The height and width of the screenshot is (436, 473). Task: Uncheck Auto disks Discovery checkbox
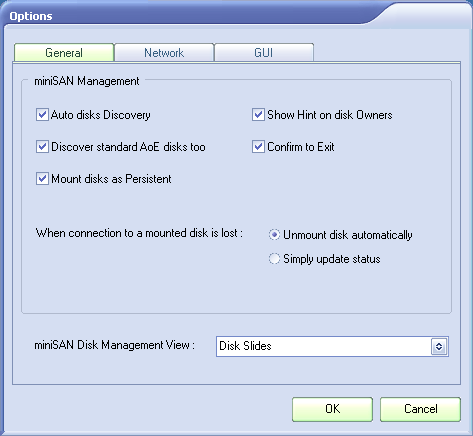point(42,115)
